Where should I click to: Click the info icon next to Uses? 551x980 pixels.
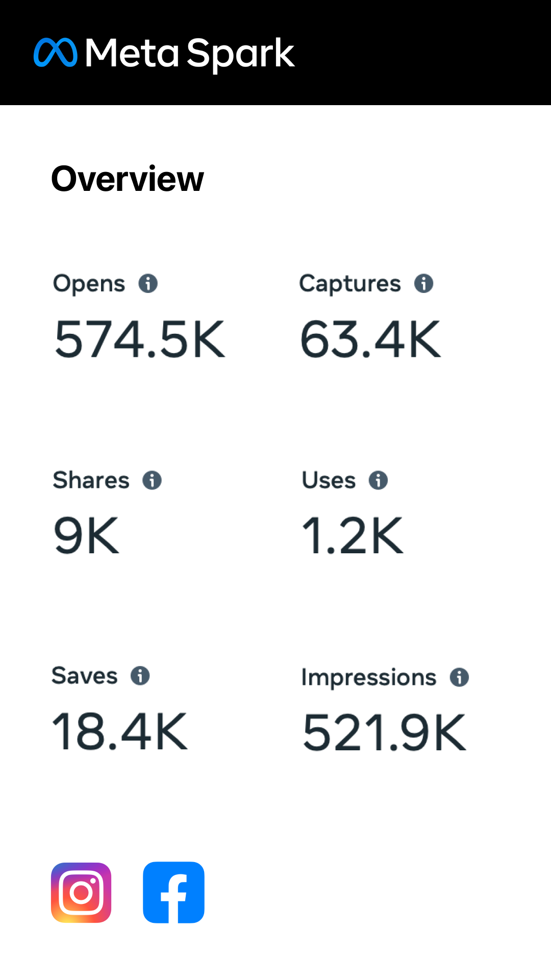click(378, 480)
